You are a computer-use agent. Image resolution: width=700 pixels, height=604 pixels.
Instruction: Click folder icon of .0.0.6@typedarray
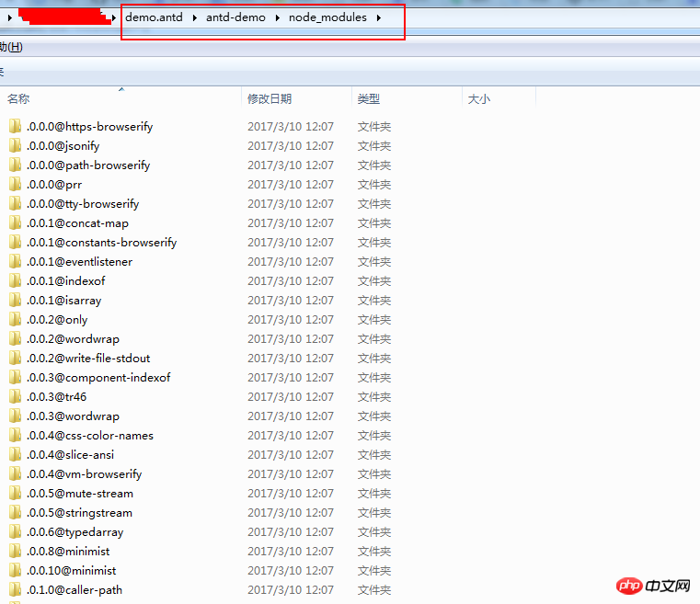coord(15,531)
